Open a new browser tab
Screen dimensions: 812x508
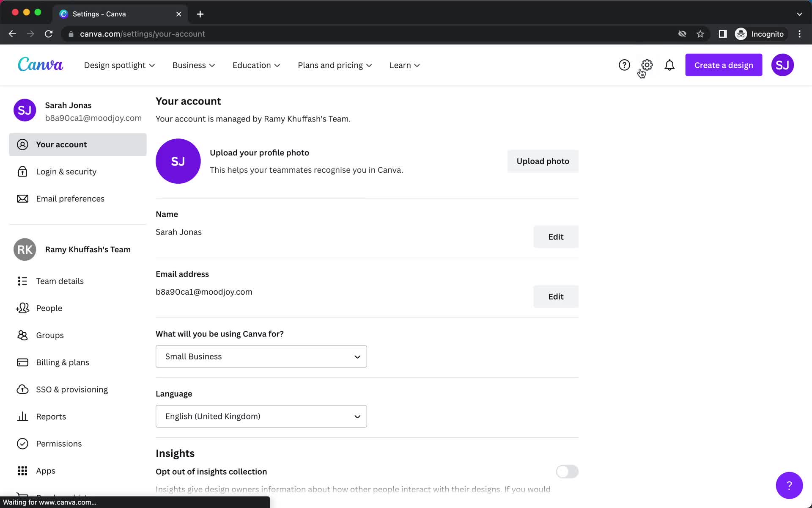(x=200, y=14)
